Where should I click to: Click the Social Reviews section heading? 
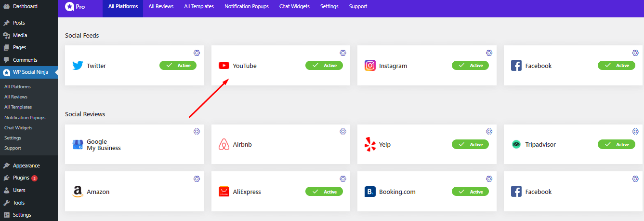click(85, 114)
